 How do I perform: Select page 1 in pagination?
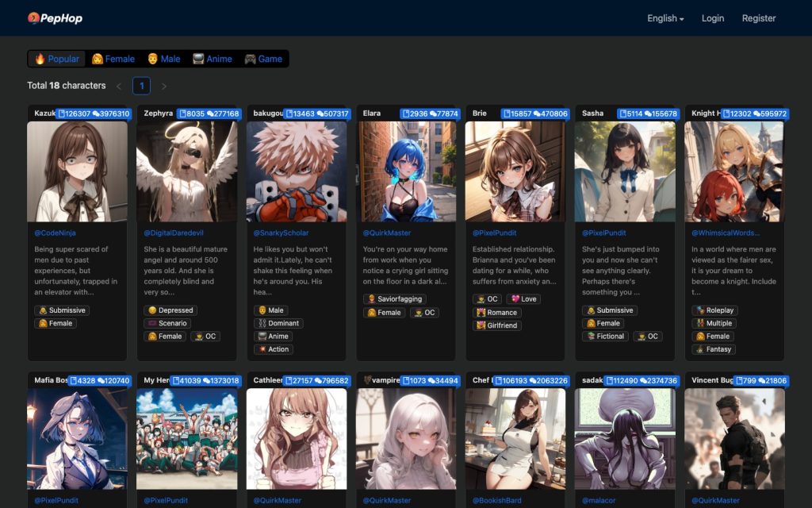(x=141, y=86)
